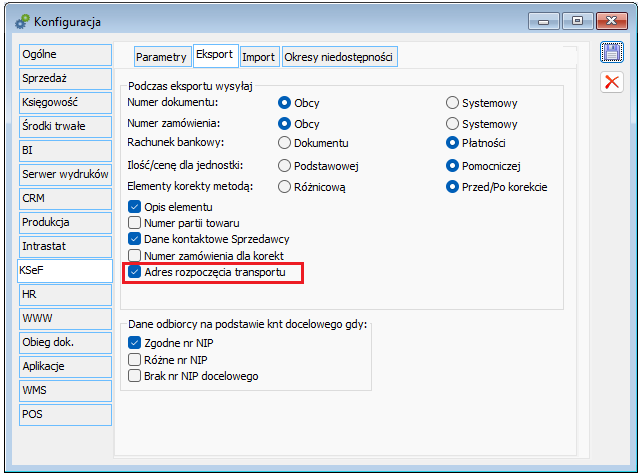This screenshot has width=641, height=476.
Task: Switch to the Parametry tab
Action: point(161,57)
